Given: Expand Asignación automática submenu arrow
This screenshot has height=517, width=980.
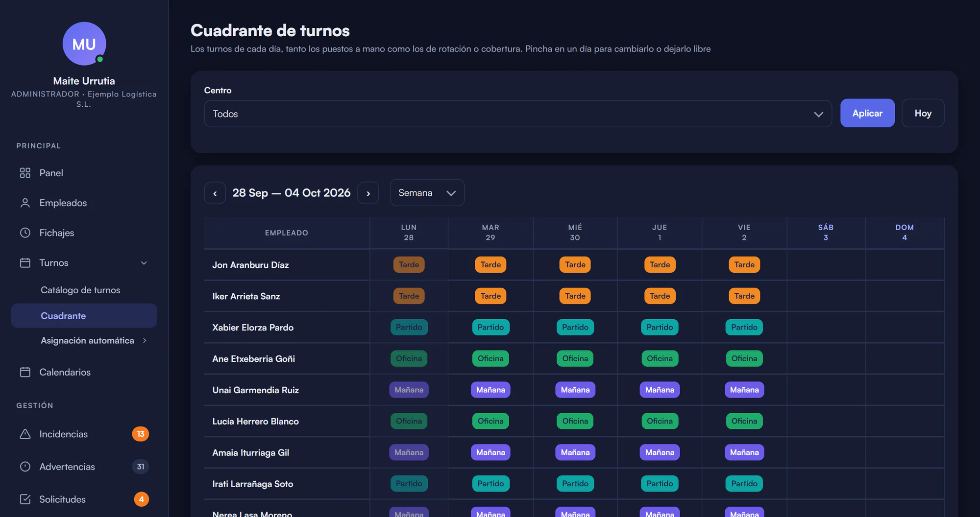Looking at the screenshot, I should (145, 340).
